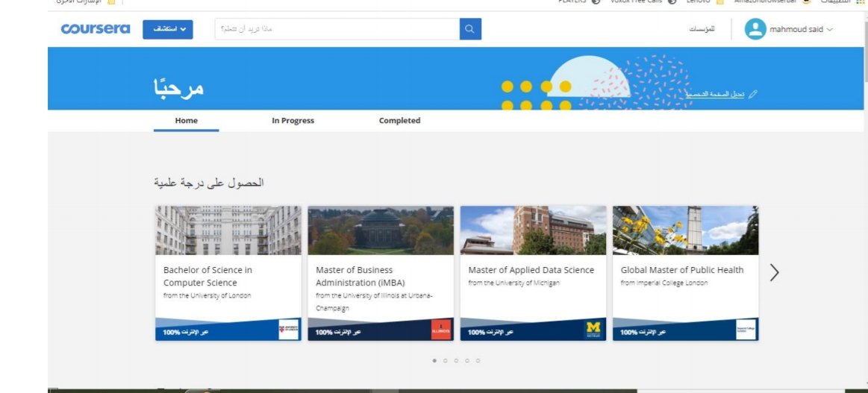Click the 100% online label on the Data Science card
Screen dimensions: 868x393
[490, 332]
